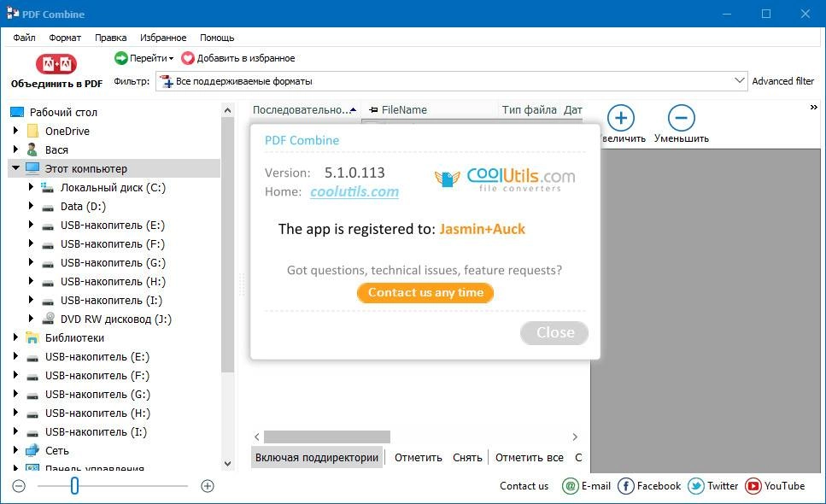
Task: Open the Помощь menu
Action: pos(217,38)
